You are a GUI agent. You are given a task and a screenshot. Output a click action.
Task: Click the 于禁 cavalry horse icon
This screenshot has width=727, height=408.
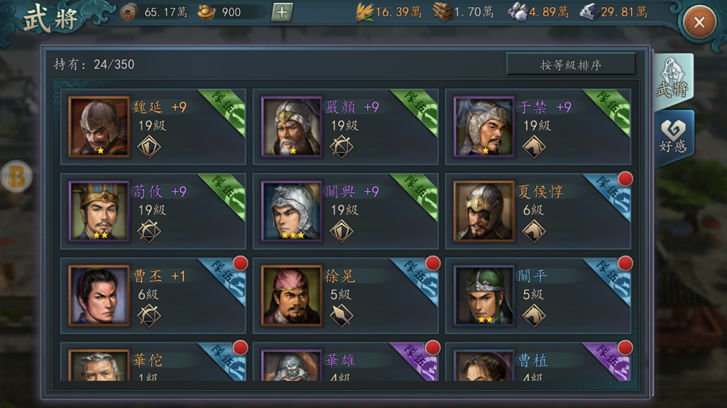pyautogui.click(x=534, y=147)
